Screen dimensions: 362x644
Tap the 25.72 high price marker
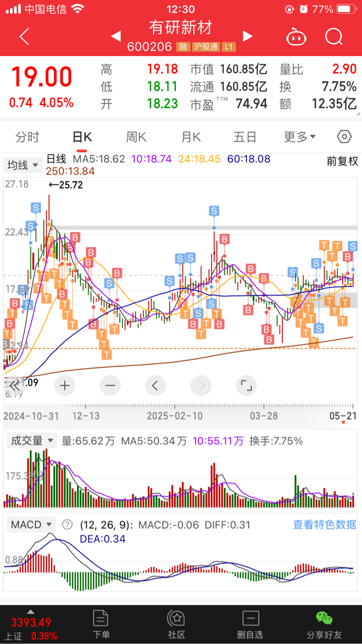coord(66,185)
